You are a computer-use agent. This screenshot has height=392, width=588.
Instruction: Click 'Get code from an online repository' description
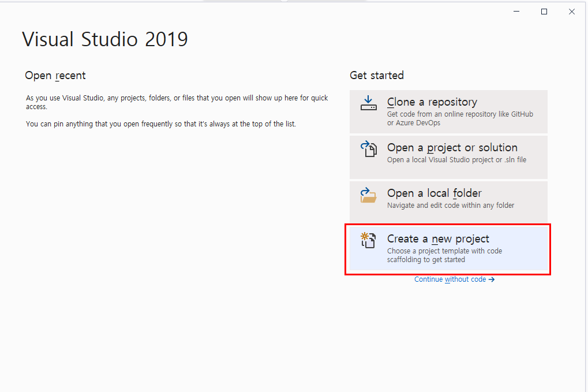click(460, 118)
